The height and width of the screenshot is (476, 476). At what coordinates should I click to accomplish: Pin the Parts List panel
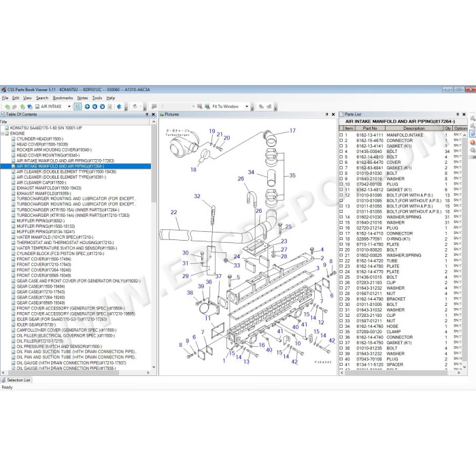[458, 114]
